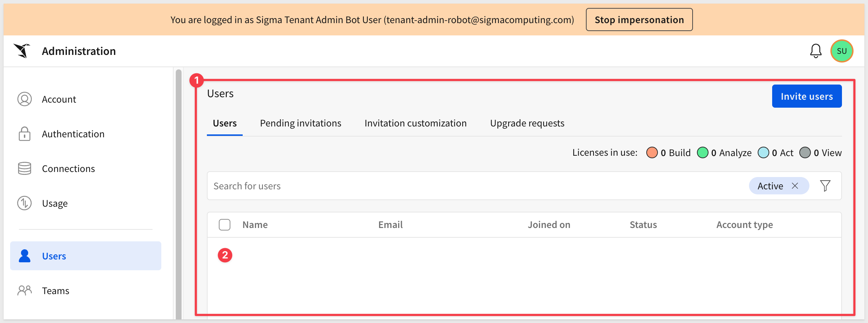Click the Teams people icon
The height and width of the screenshot is (323, 868).
[25, 291]
